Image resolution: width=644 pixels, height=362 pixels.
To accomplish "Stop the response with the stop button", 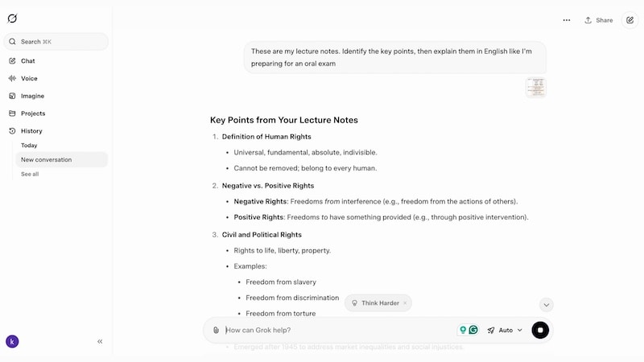I will tap(540, 330).
